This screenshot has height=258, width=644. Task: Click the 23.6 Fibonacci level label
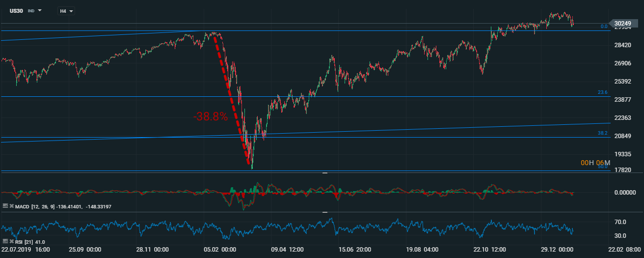[602, 92]
